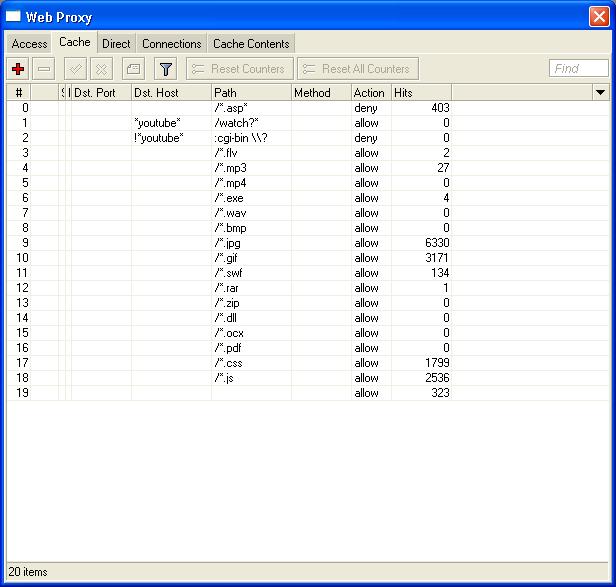The image size is (616, 587).
Task: Click the 134 hits value
Action: (440, 273)
